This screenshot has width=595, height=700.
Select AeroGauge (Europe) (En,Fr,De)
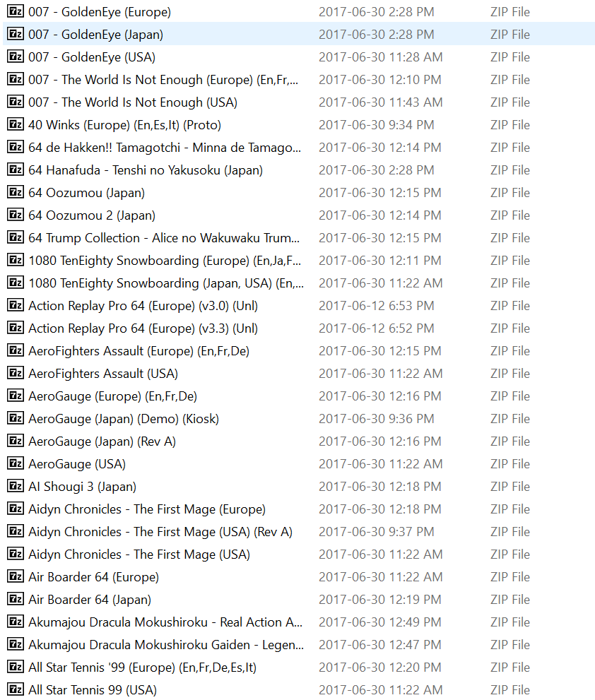click(113, 396)
